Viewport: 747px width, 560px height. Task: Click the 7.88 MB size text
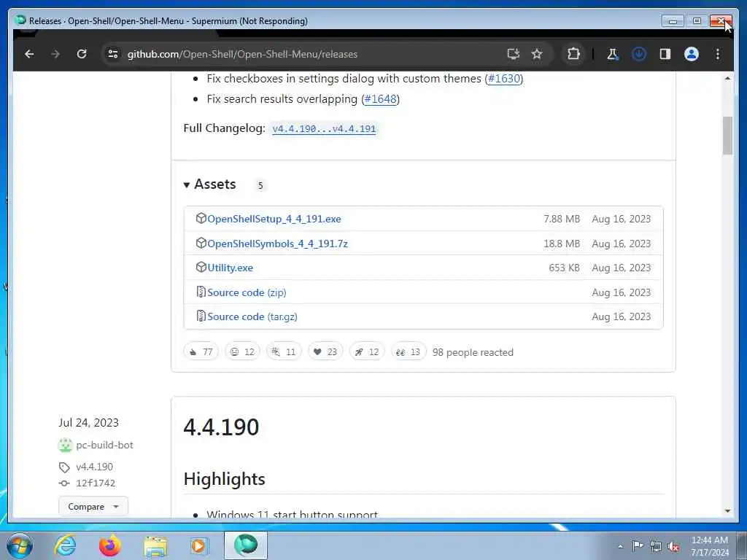tap(562, 219)
